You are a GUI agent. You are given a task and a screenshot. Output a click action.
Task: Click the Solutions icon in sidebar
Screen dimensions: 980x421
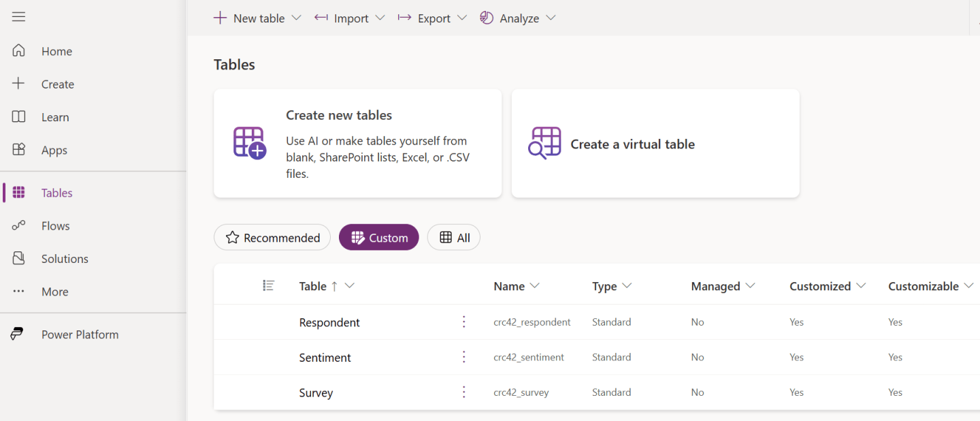pyautogui.click(x=18, y=258)
